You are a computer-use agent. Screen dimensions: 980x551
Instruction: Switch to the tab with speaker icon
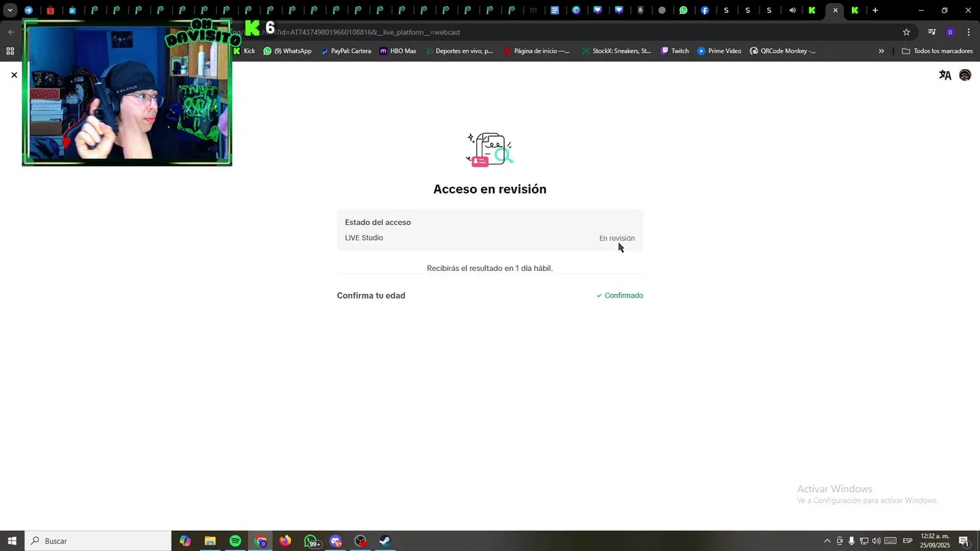[792, 11]
